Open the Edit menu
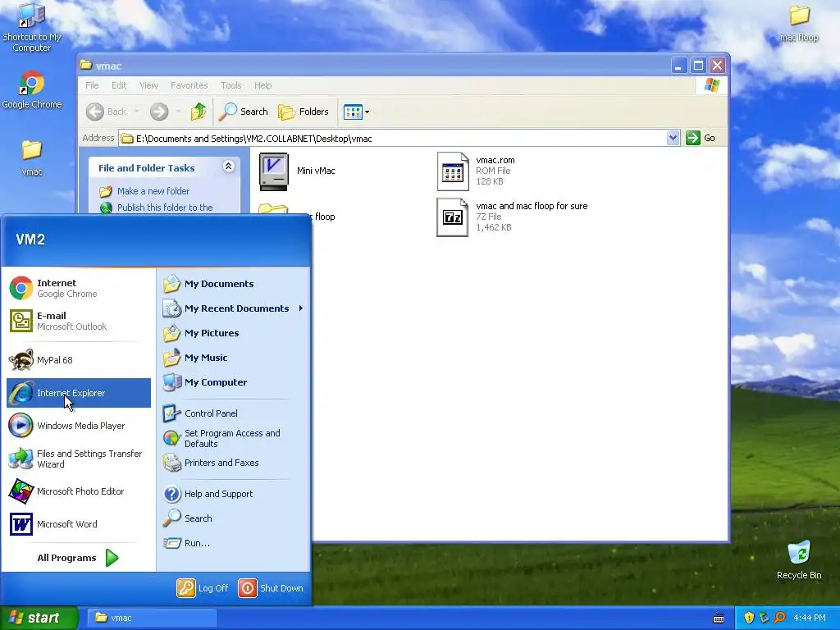840x630 pixels. pyautogui.click(x=119, y=85)
